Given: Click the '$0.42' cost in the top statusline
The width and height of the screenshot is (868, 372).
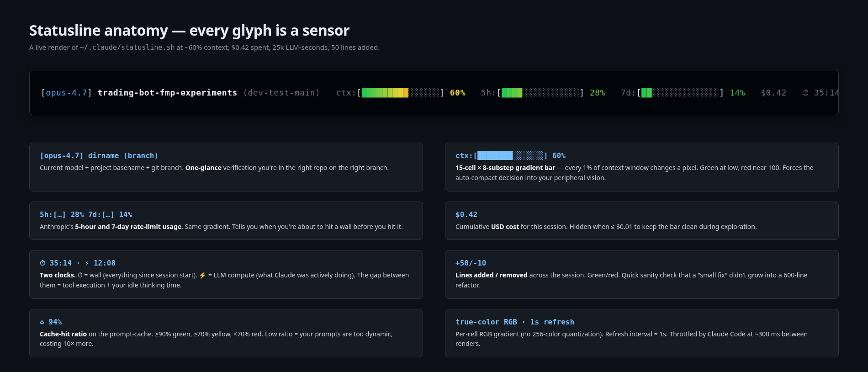Looking at the screenshot, I should 773,93.
